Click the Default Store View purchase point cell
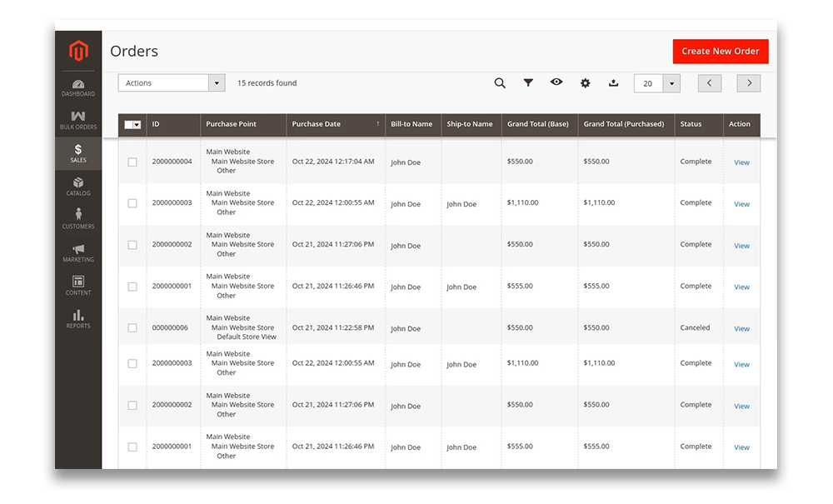 pos(247,337)
